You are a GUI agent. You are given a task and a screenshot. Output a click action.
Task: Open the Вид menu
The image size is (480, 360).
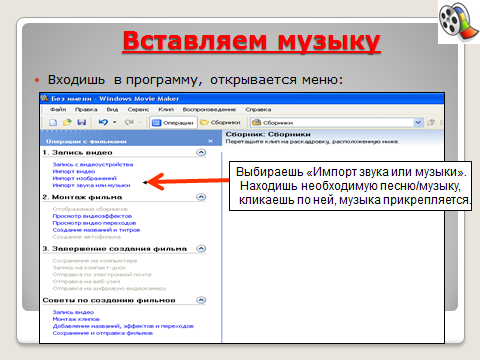[112, 109]
